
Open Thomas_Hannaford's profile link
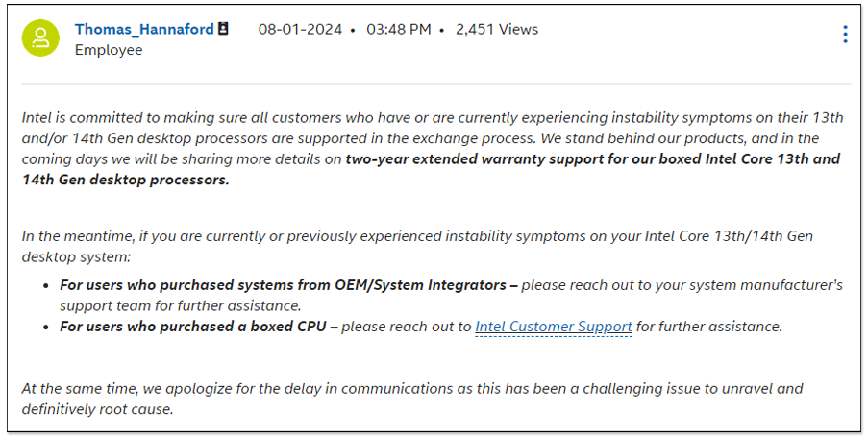pos(144,30)
